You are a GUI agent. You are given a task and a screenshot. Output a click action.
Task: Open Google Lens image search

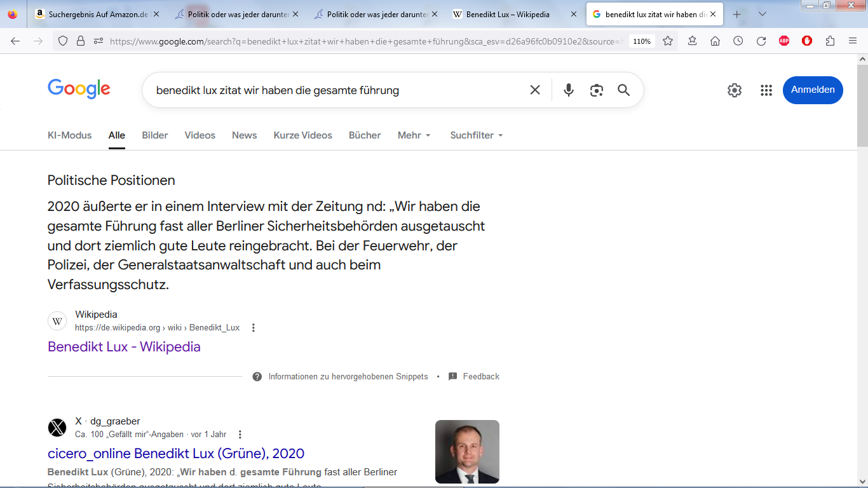596,90
